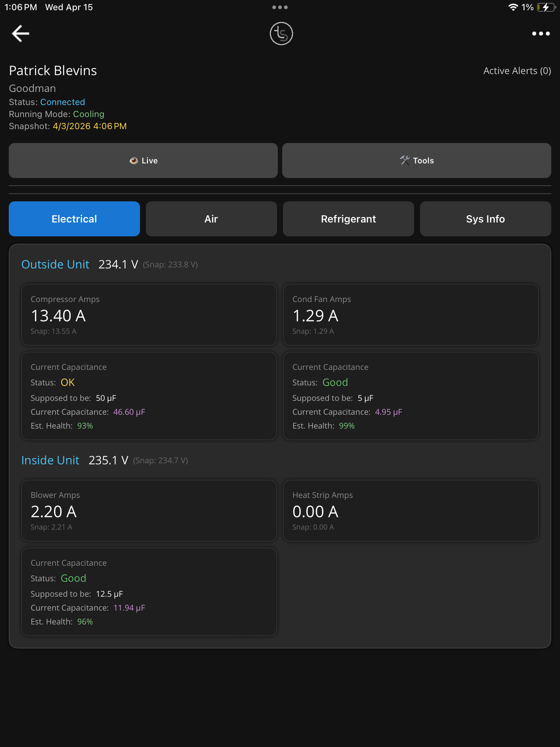Switch to the Air tab
560x747 pixels.
(x=211, y=219)
